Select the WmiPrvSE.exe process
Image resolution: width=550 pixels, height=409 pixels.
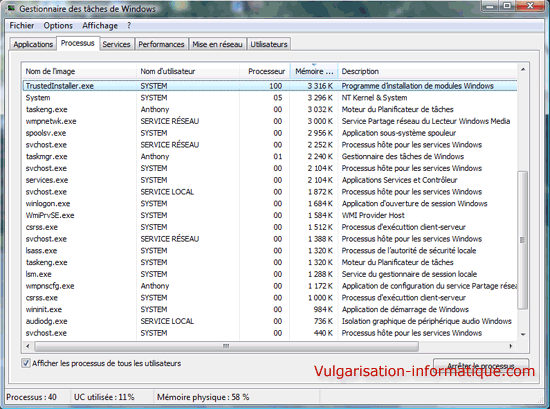(x=50, y=215)
